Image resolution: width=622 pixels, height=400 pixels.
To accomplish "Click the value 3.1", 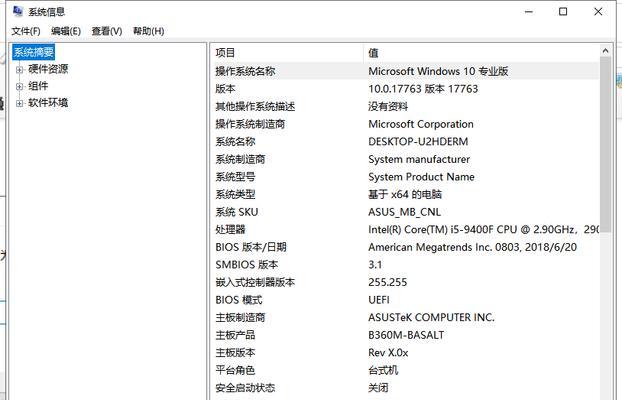I will [375, 265].
